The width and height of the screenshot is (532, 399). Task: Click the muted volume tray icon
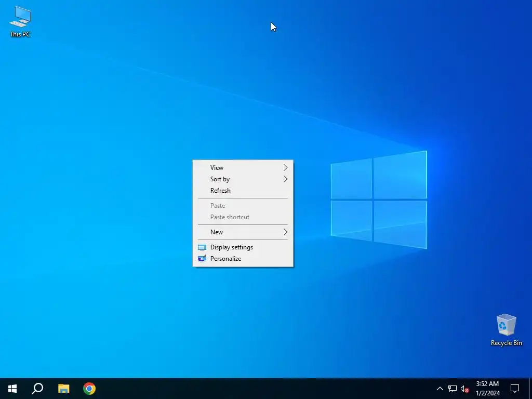(x=464, y=389)
